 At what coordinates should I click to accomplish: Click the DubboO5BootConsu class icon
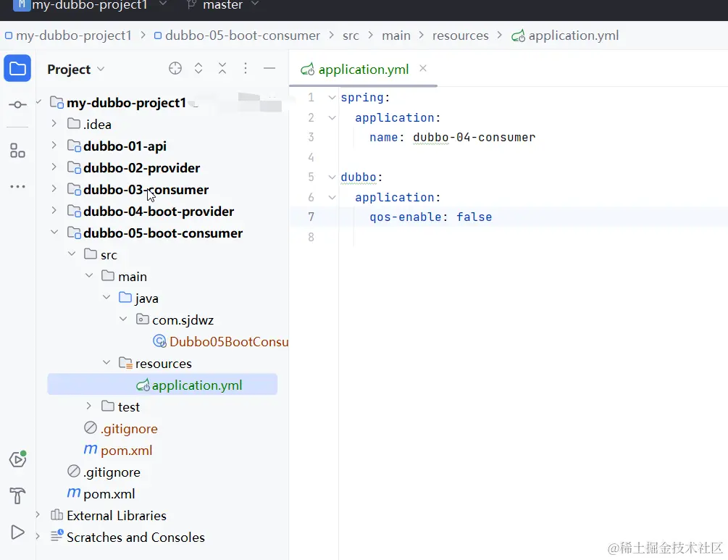(x=159, y=341)
